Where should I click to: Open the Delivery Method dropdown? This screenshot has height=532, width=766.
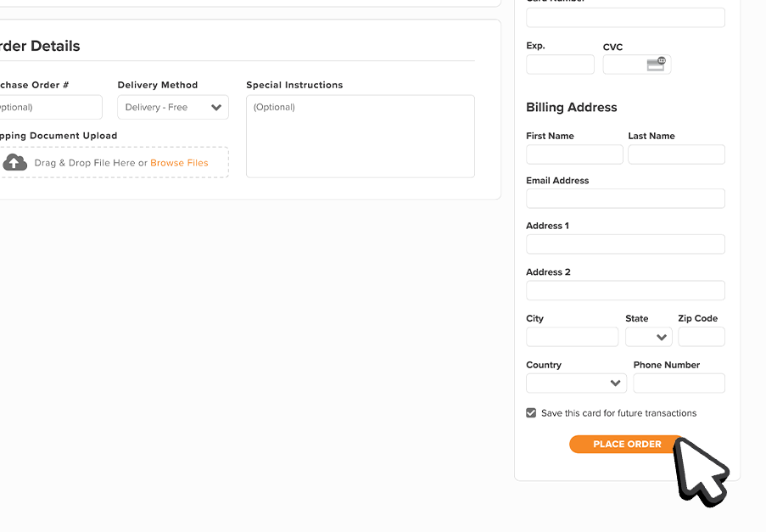[x=173, y=108]
